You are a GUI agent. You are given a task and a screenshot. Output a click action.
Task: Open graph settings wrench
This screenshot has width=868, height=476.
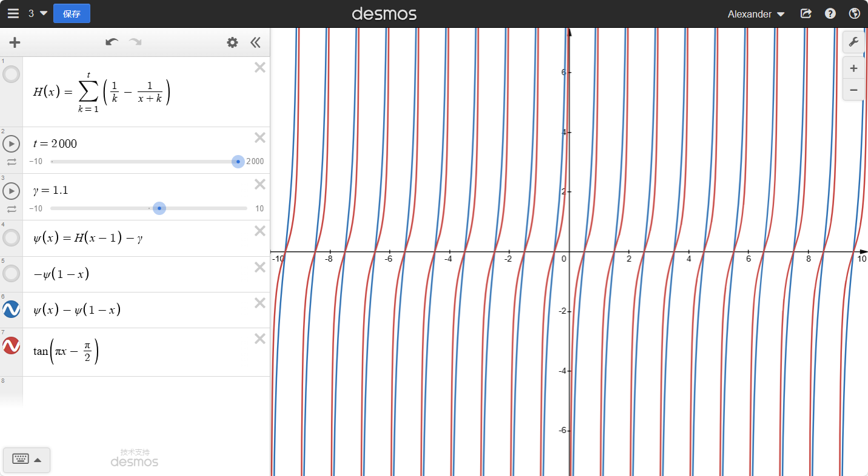(x=853, y=42)
